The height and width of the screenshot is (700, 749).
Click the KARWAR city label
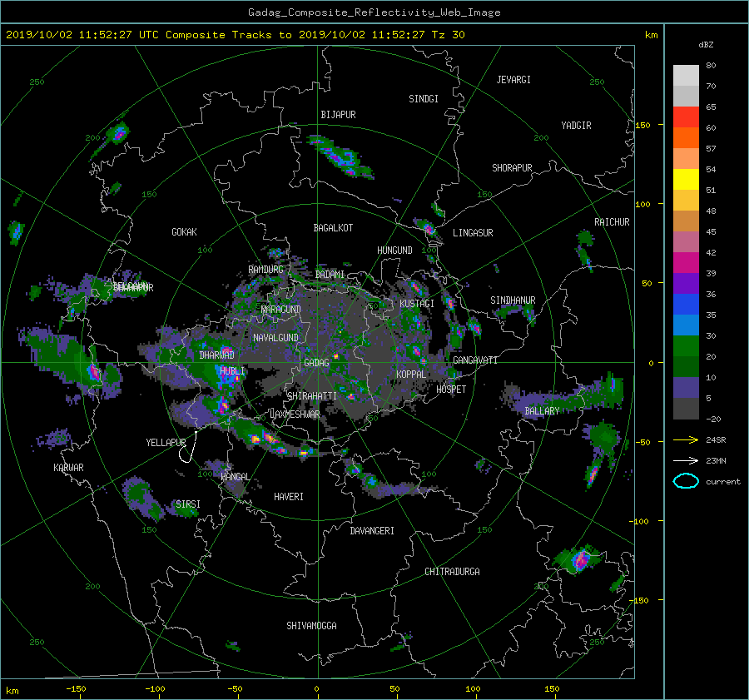coord(68,468)
